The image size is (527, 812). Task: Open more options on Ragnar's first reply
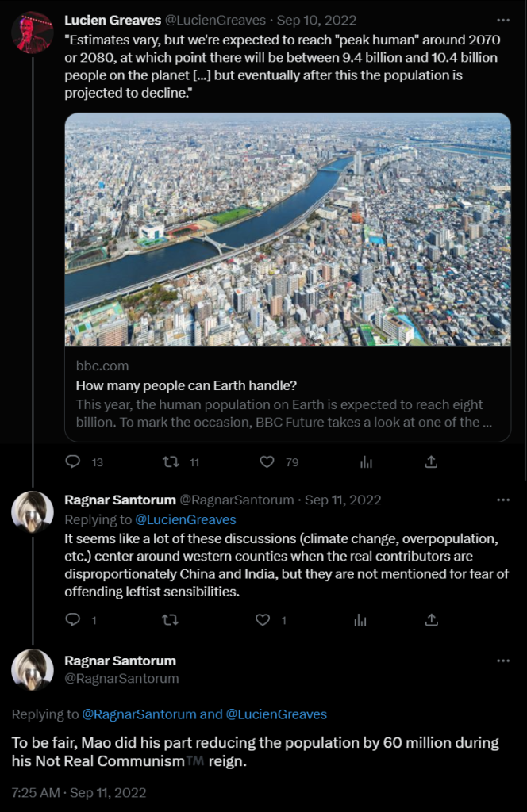(x=503, y=500)
